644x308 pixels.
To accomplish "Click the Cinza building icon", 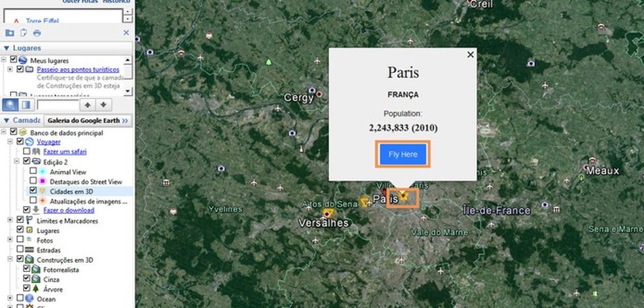I will 36,279.
